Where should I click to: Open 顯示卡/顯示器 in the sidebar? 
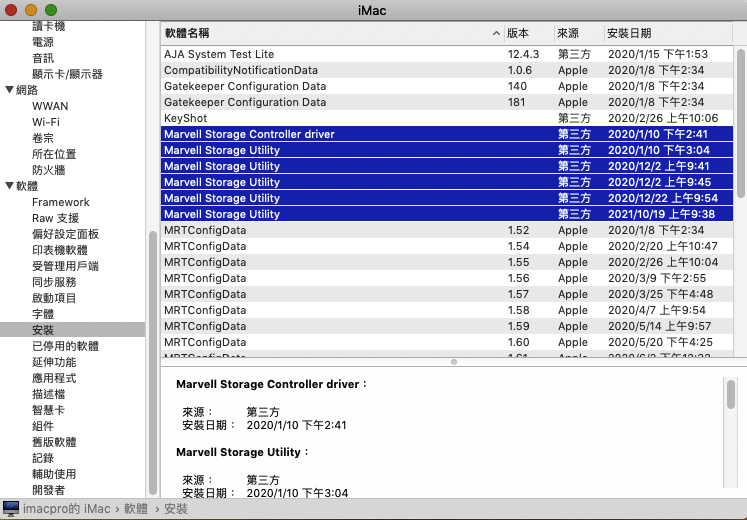[x=67, y=74]
